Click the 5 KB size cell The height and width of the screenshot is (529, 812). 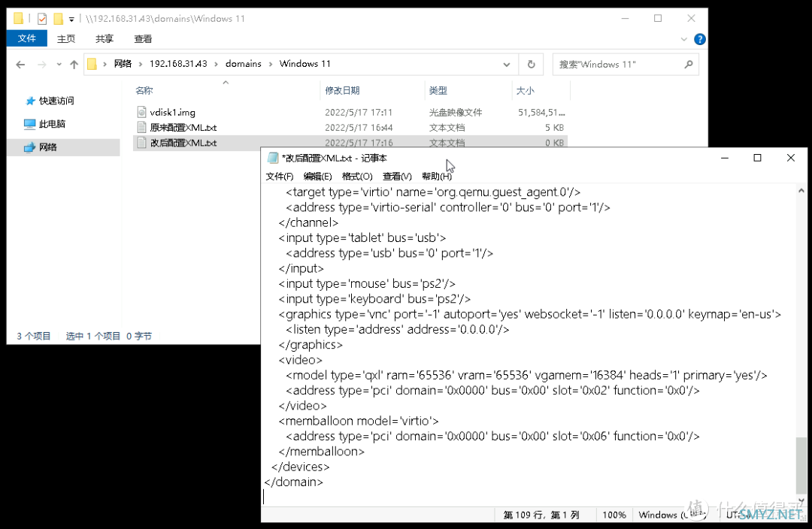pyautogui.click(x=554, y=127)
